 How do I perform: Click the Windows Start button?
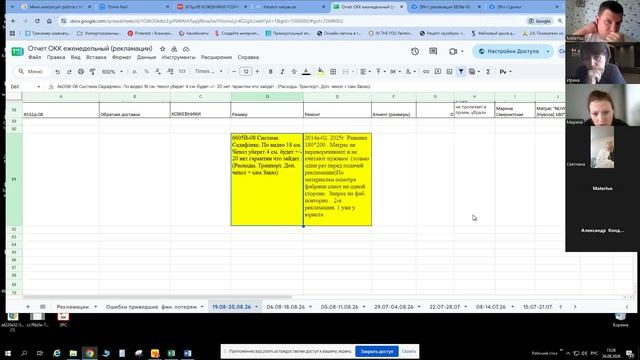(x=8, y=353)
